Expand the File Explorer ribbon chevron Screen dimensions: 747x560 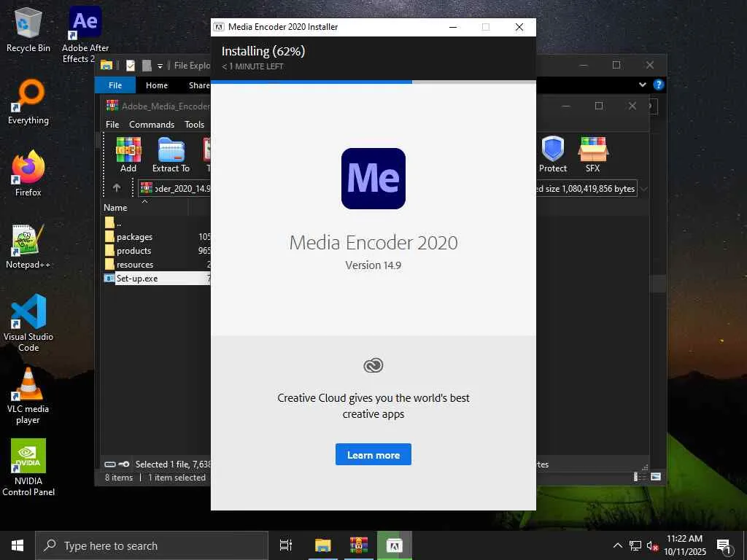point(642,85)
